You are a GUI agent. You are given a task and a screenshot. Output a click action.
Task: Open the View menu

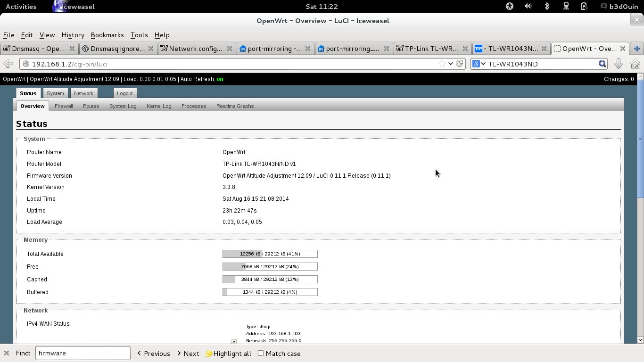(x=47, y=35)
